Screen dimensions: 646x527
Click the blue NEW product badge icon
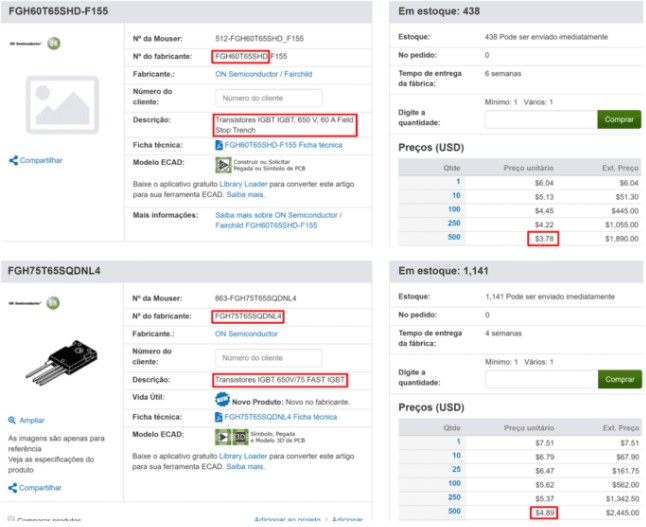pyautogui.click(x=222, y=399)
